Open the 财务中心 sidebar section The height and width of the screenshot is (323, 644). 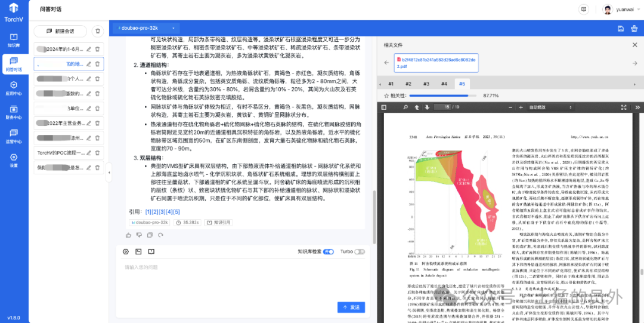(14, 112)
